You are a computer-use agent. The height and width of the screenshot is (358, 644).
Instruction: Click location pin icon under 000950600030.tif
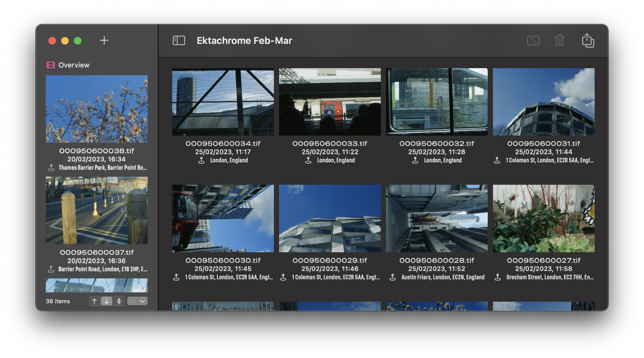pos(176,277)
